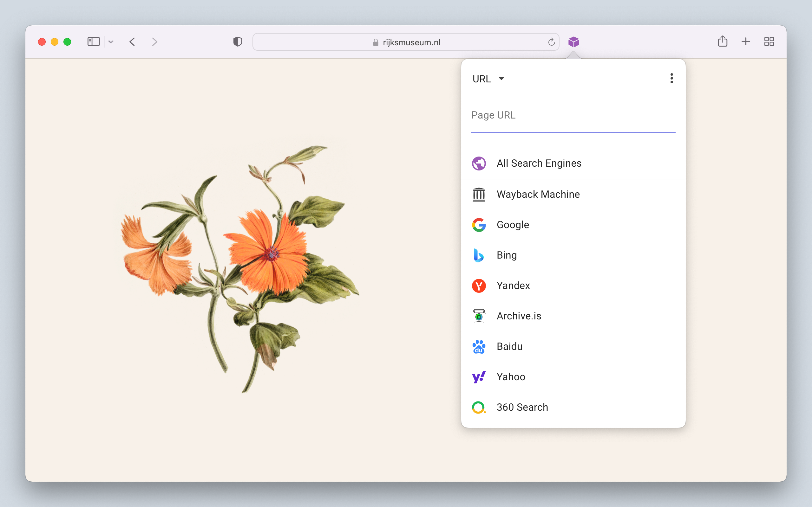Select Yandex in the engine list
Image resolution: width=812 pixels, height=507 pixels.
coord(513,286)
